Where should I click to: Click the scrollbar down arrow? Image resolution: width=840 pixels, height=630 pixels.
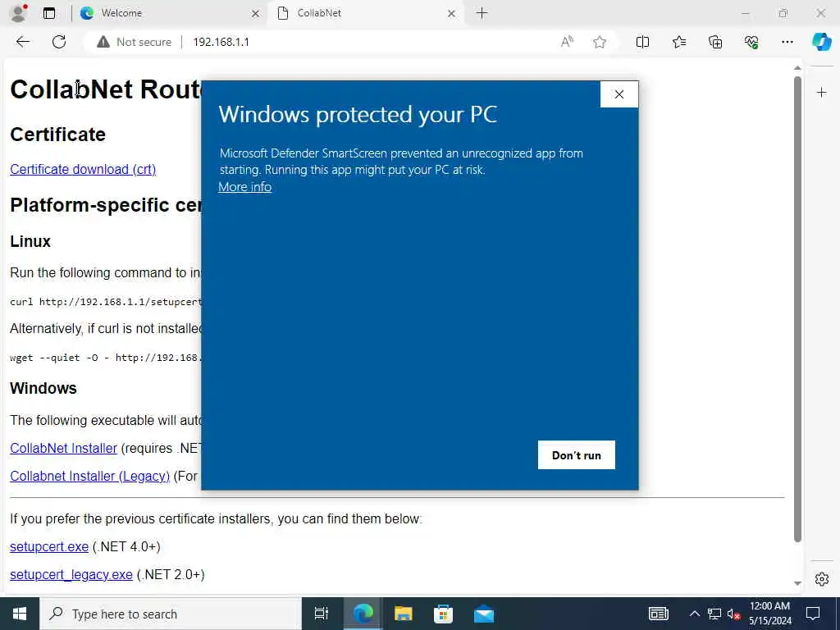[797, 583]
